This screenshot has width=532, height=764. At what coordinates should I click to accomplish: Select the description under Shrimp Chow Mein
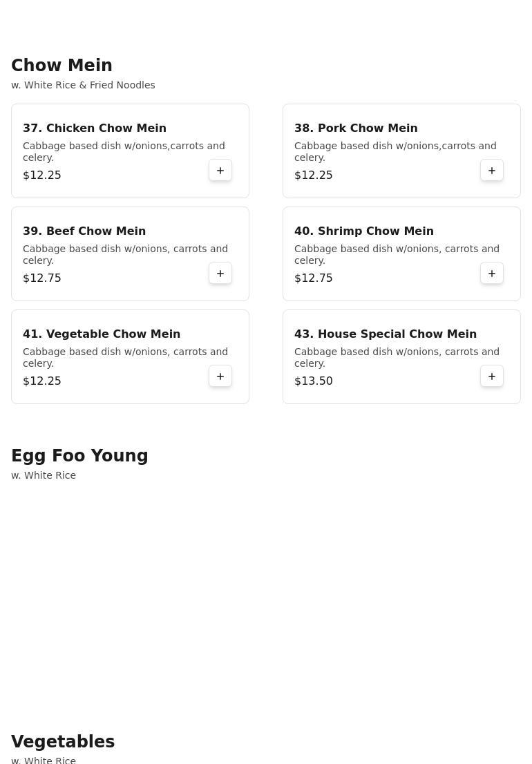tap(397, 254)
